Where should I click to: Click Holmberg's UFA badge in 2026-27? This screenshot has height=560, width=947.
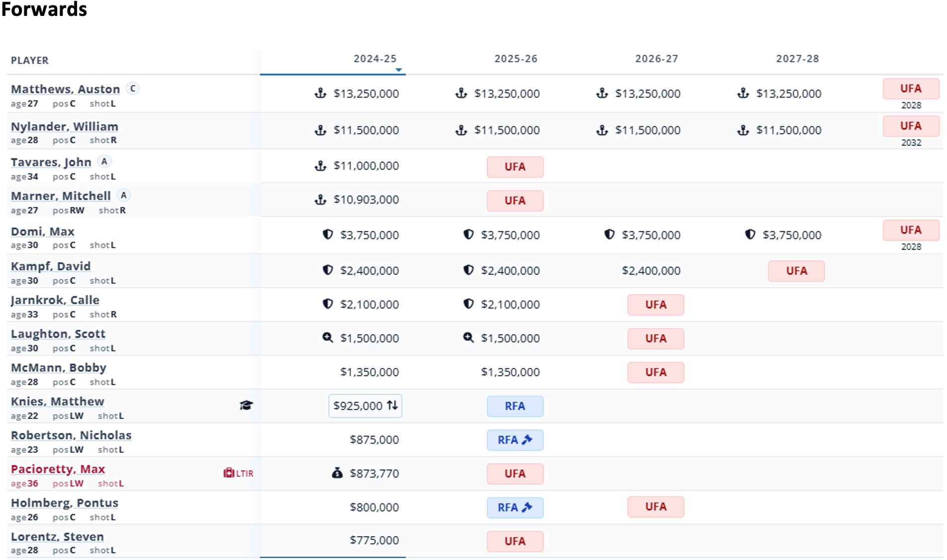point(655,507)
